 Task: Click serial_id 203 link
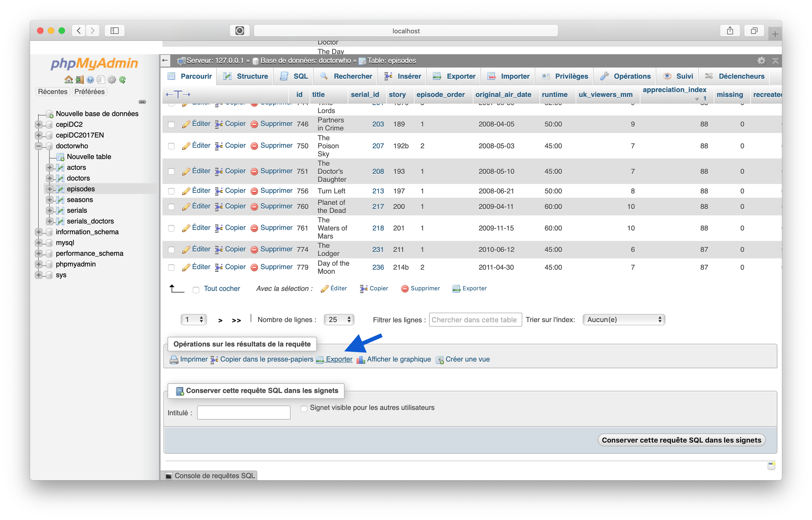pyautogui.click(x=378, y=124)
